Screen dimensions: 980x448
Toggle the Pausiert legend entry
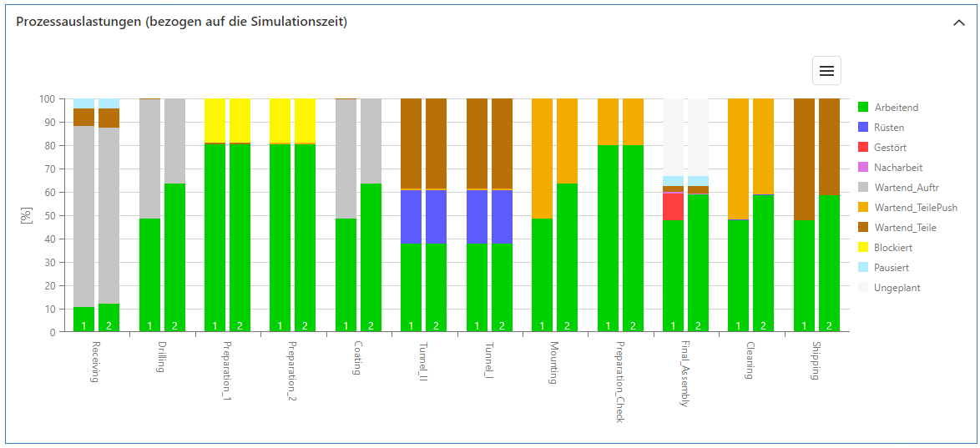pos(892,268)
